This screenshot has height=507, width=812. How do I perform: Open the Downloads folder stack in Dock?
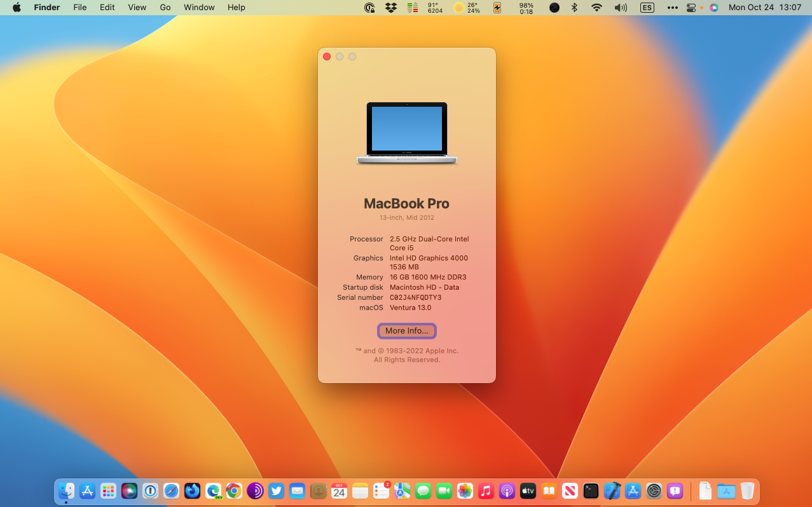pos(726,490)
